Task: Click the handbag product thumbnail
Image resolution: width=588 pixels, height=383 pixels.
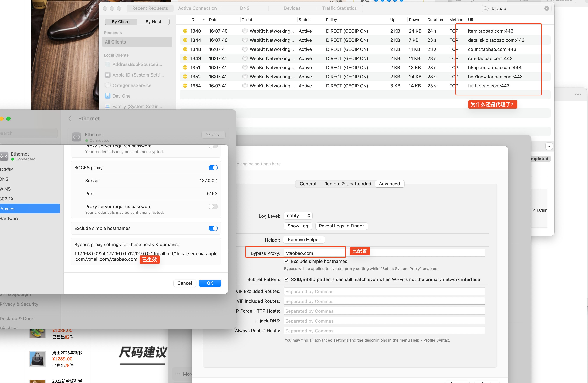Action: pyautogui.click(x=38, y=359)
